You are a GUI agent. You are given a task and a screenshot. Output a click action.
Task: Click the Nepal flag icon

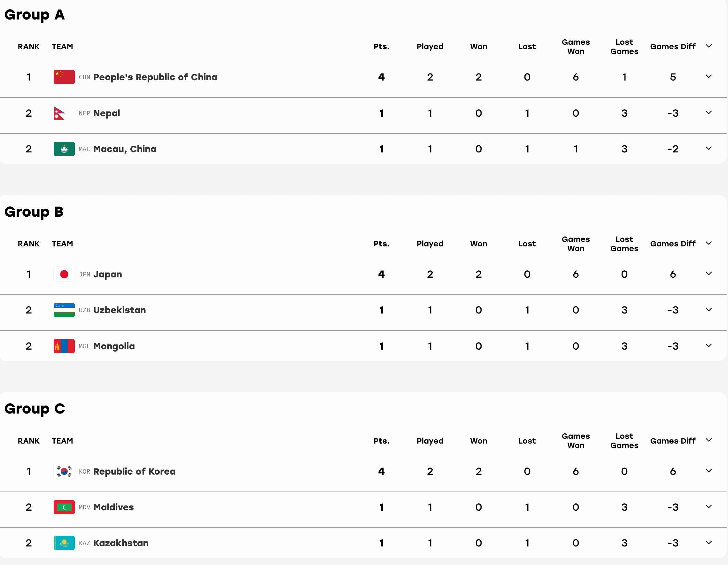click(59, 113)
